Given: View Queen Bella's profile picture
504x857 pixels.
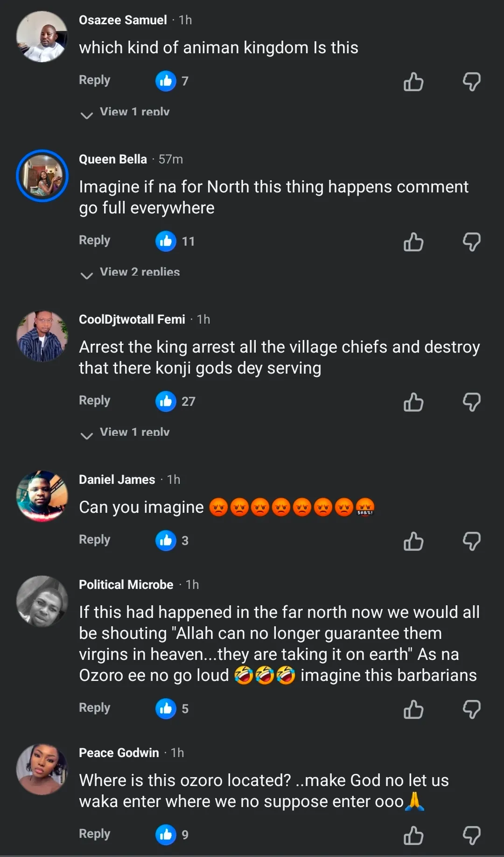Looking at the screenshot, I should 42,176.
